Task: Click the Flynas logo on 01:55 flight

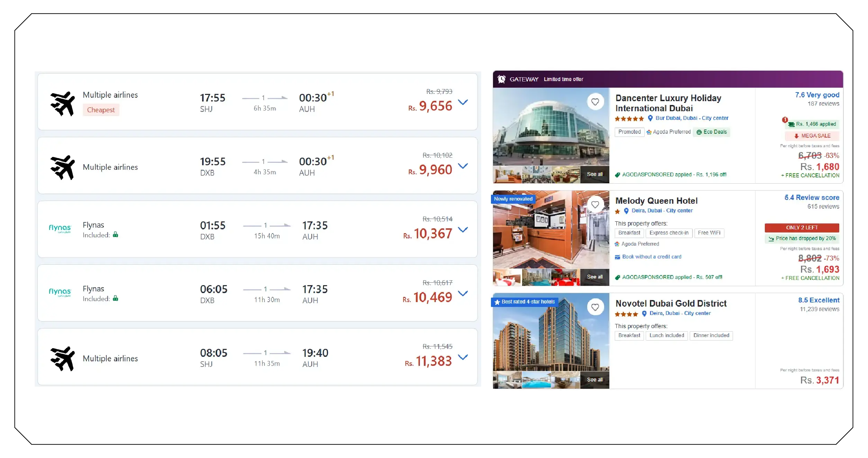Action: (60, 229)
